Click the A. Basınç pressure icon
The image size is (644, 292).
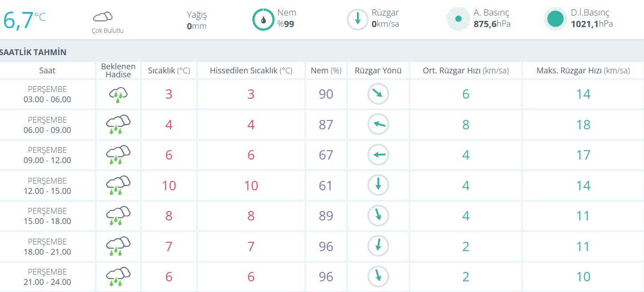coord(458,19)
